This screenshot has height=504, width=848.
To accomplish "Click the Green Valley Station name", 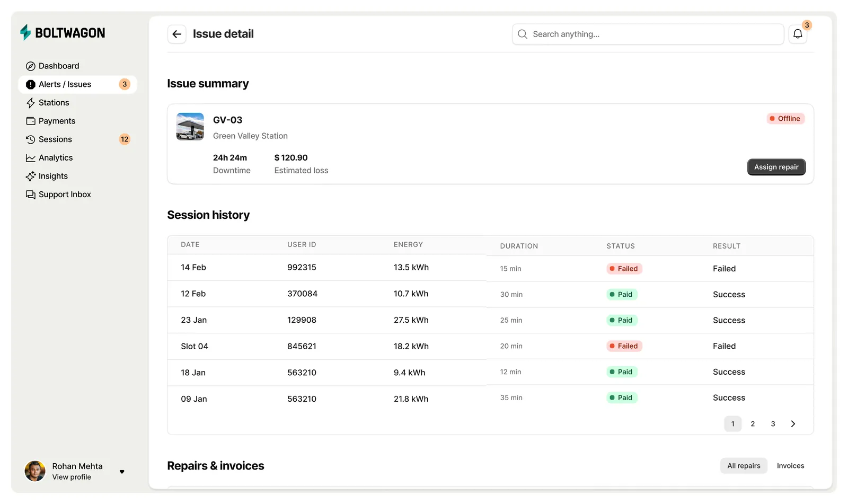I will pos(250,136).
